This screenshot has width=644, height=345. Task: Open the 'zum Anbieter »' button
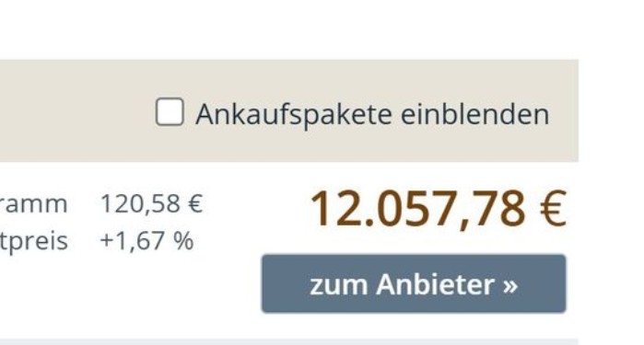click(x=414, y=283)
